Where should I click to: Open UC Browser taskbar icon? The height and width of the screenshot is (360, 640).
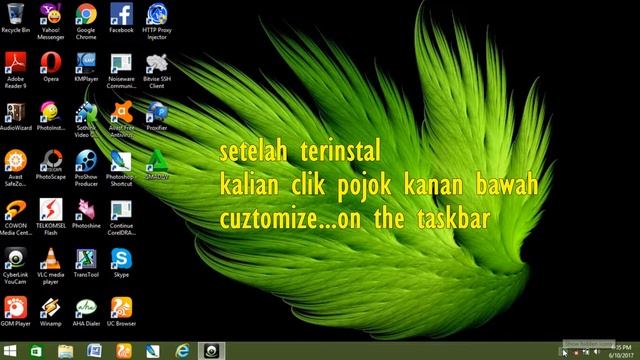coord(124,351)
